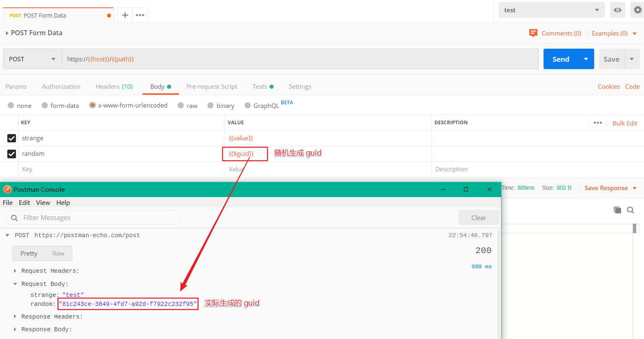The height and width of the screenshot is (339, 644).
Task: Open tab options three-dot menu
Action: [140, 15]
